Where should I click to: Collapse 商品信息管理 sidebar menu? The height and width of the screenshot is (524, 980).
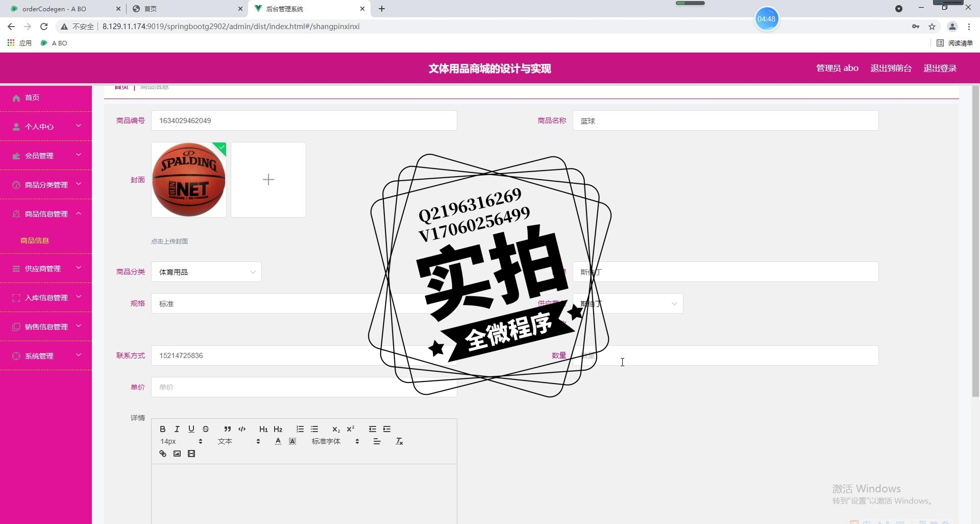[x=46, y=213]
